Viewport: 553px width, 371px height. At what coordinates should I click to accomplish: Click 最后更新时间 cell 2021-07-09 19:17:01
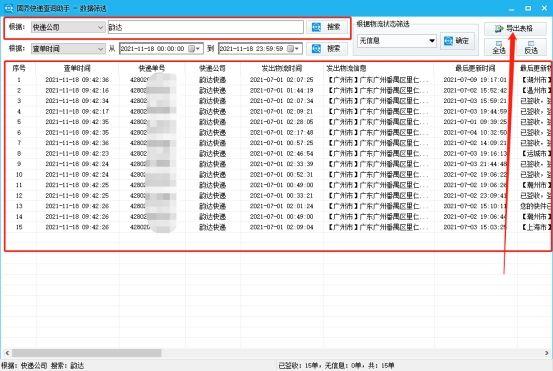[475, 80]
